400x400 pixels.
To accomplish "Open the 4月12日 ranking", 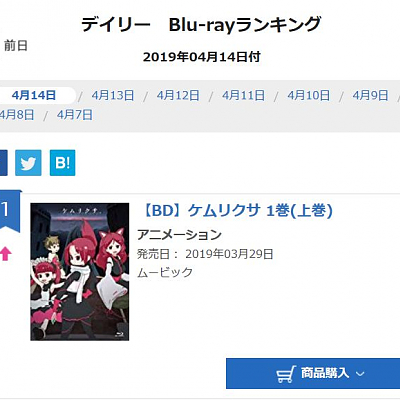I will pyautogui.click(x=178, y=96).
